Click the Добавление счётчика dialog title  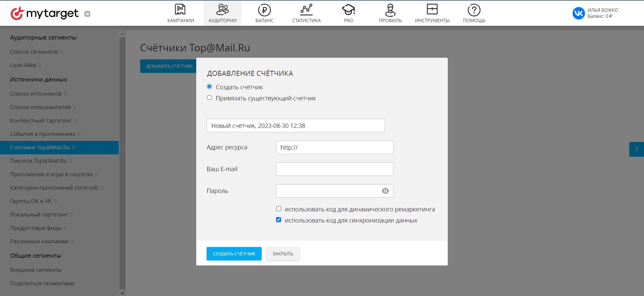[250, 73]
